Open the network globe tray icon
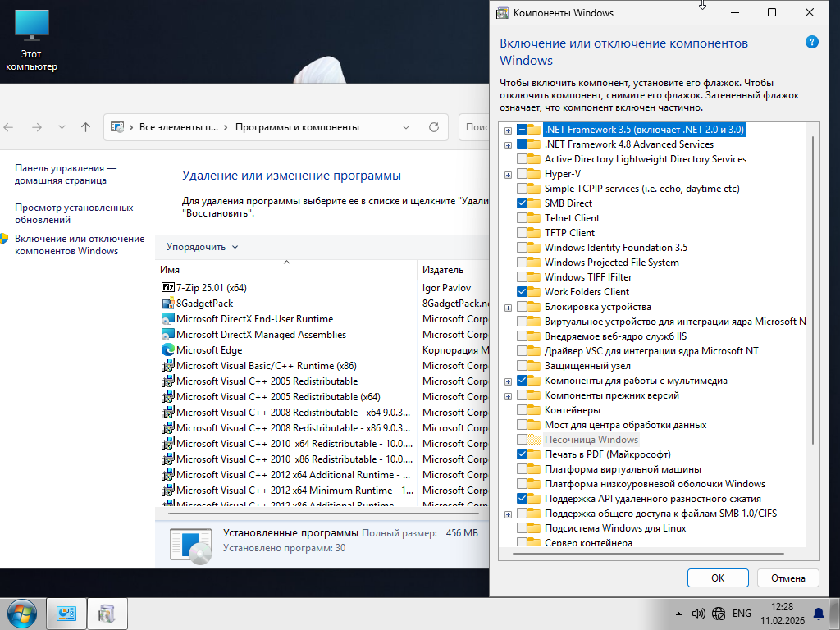 point(719,614)
